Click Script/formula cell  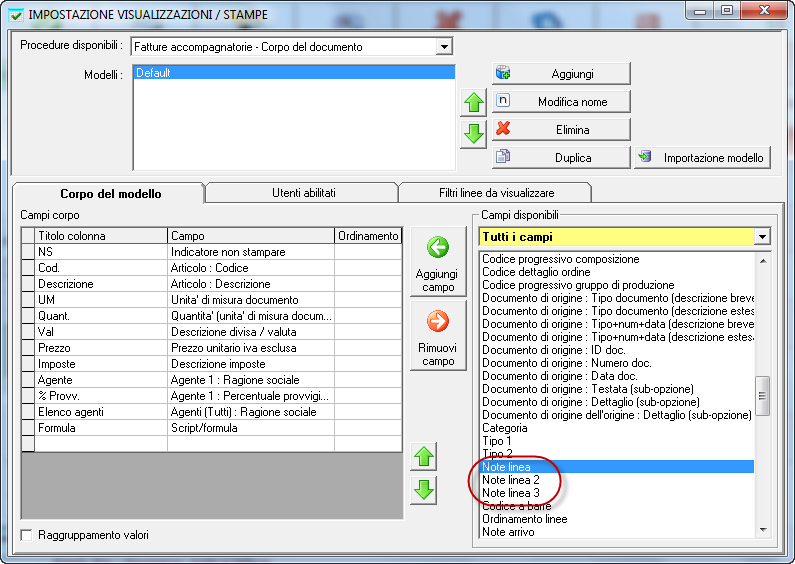click(251, 428)
